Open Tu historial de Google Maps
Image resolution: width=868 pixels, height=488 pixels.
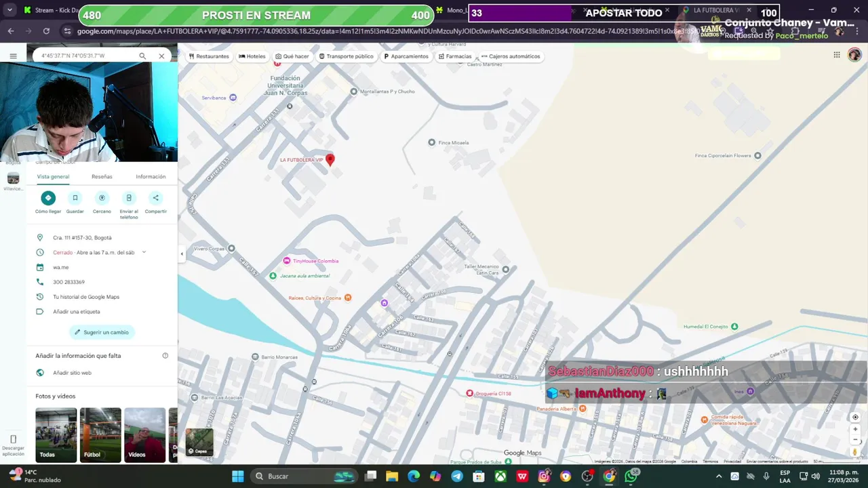pos(86,297)
